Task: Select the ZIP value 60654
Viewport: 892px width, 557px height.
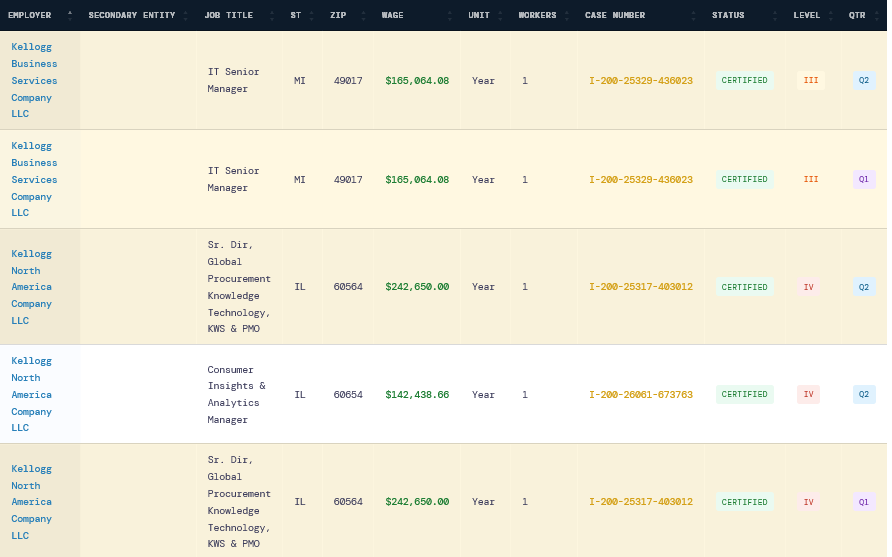Action: 348,395
